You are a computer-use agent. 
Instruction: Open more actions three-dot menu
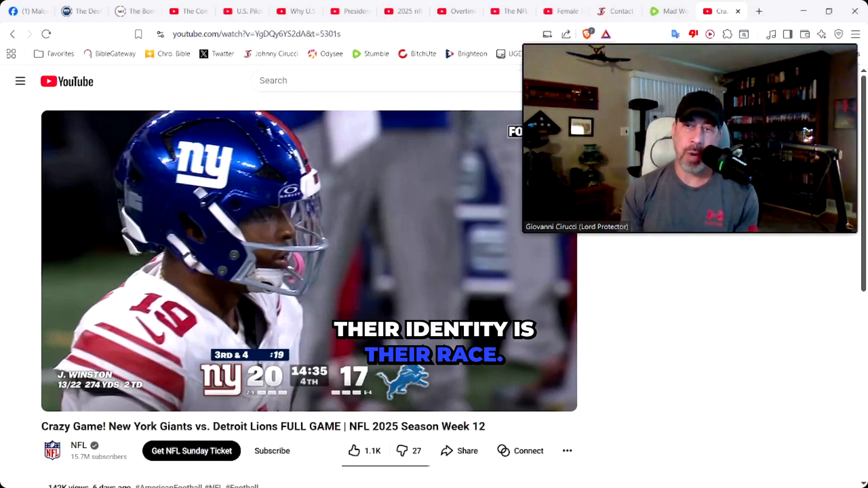click(567, 451)
